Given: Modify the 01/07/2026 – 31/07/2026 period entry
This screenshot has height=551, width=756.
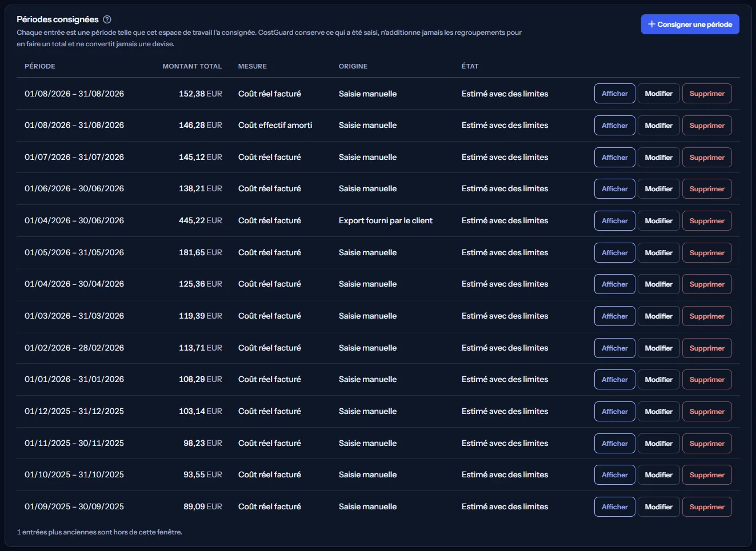Looking at the screenshot, I should tap(658, 158).
